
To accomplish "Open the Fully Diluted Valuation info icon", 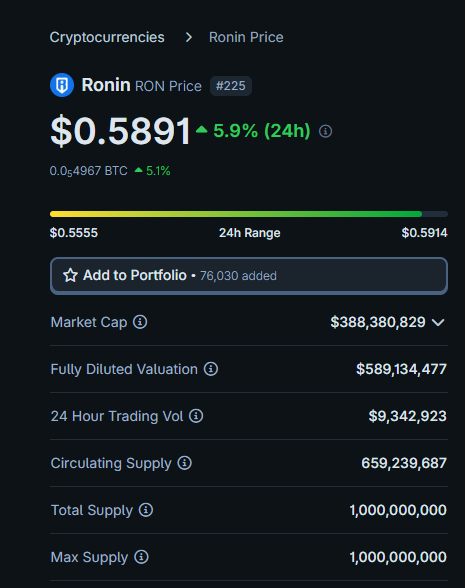I will coord(211,369).
